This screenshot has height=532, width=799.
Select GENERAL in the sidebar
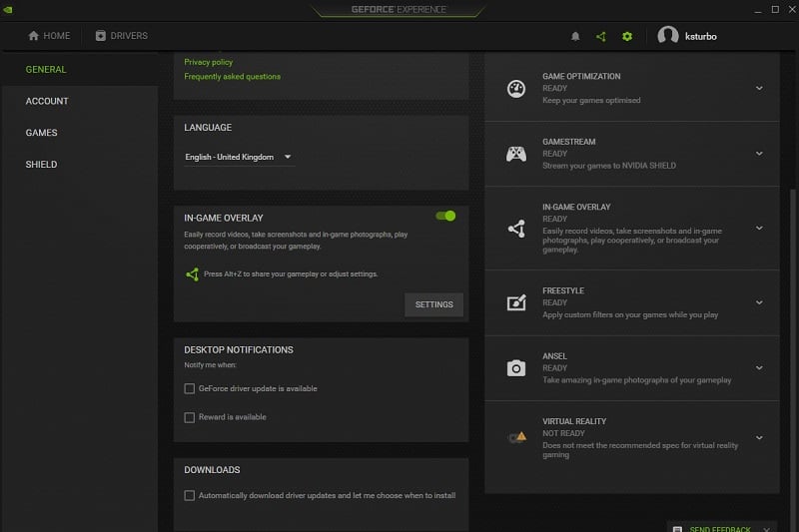pos(46,70)
